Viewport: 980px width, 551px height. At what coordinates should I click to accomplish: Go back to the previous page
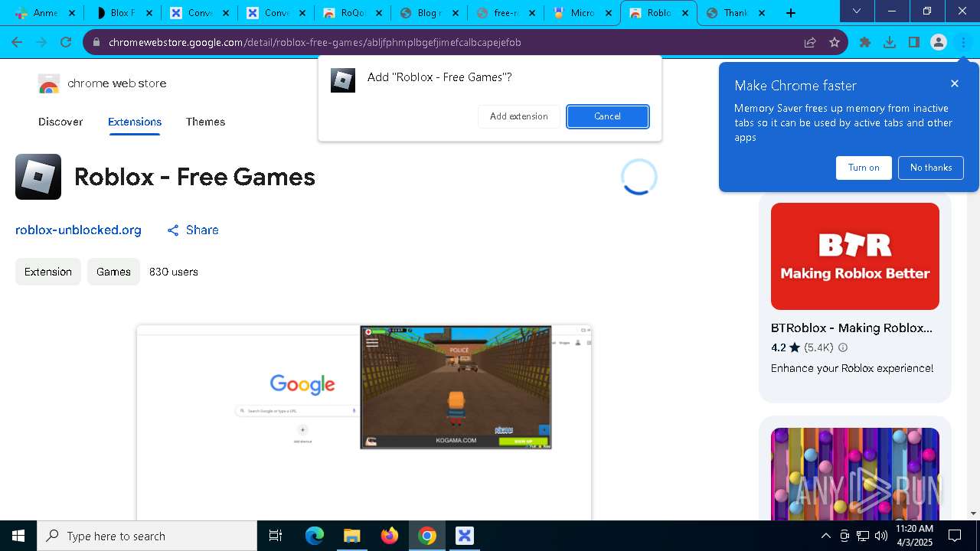tap(17, 42)
